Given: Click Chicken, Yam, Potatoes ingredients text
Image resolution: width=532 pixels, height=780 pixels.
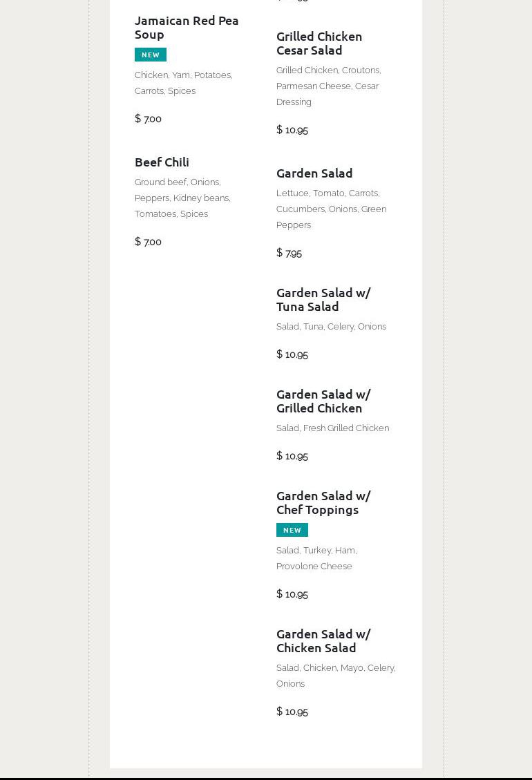Looking at the screenshot, I should (183, 82).
